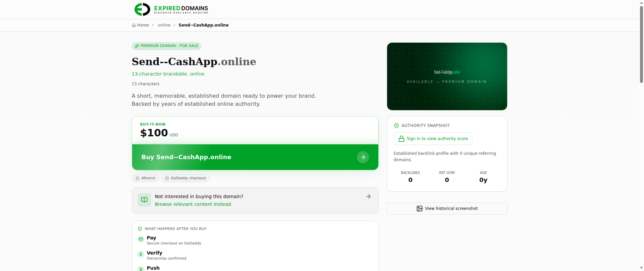Click the Established backlink profile description text
Image resolution: width=644 pixels, height=271 pixels.
(445, 156)
